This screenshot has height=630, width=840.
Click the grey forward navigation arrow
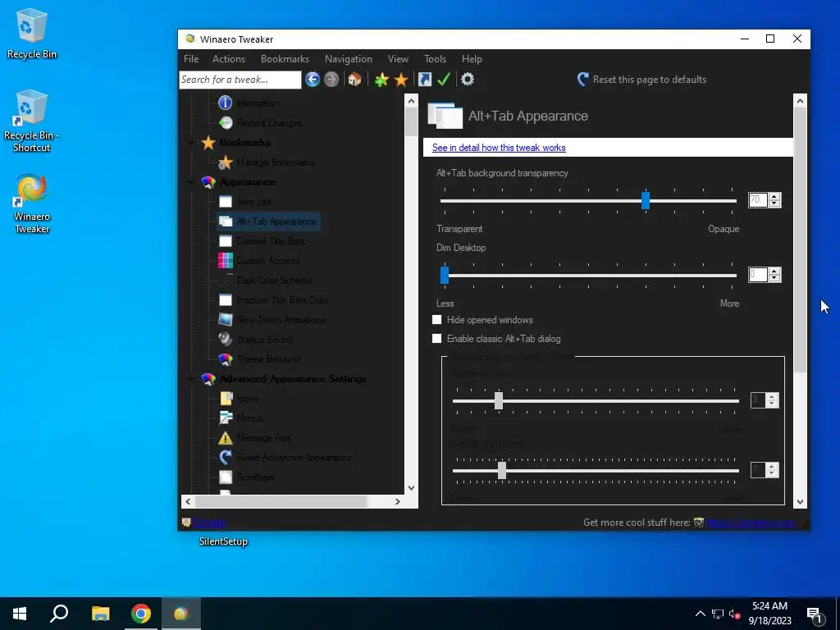tap(331, 80)
